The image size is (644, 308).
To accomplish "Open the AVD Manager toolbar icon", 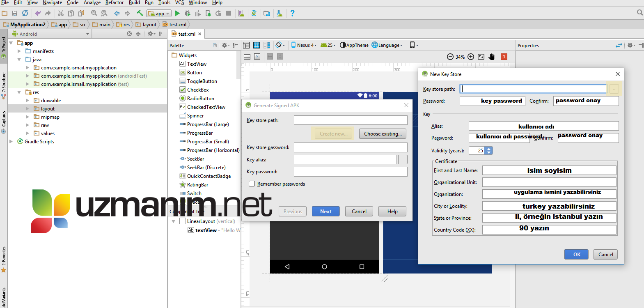I will [241, 14].
